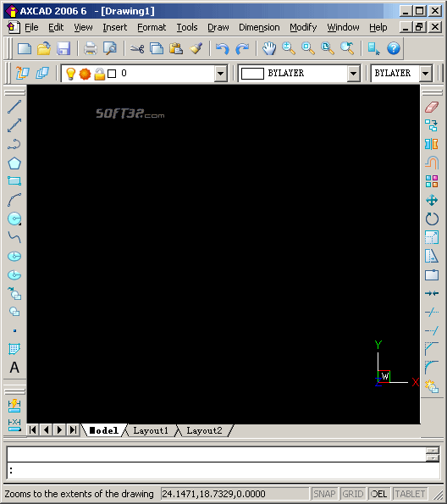The height and width of the screenshot is (504, 447).
Task: Select the Chamfer tool
Action: [432, 349]
